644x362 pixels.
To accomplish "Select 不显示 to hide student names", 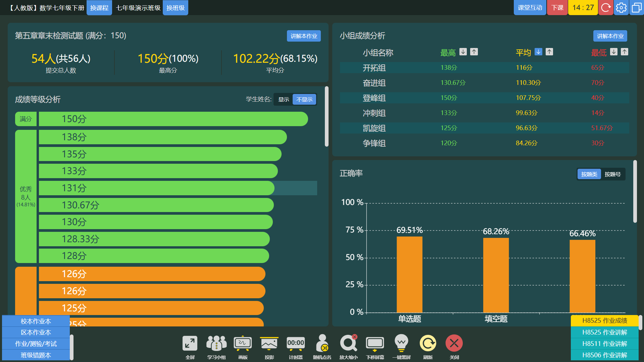I will coord(304,100).
